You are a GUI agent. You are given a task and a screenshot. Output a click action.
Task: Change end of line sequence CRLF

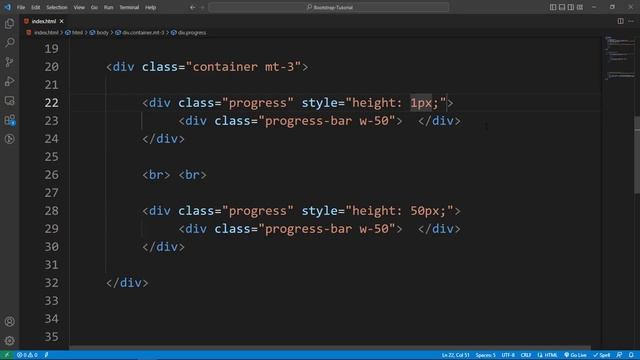pos(526,355)
